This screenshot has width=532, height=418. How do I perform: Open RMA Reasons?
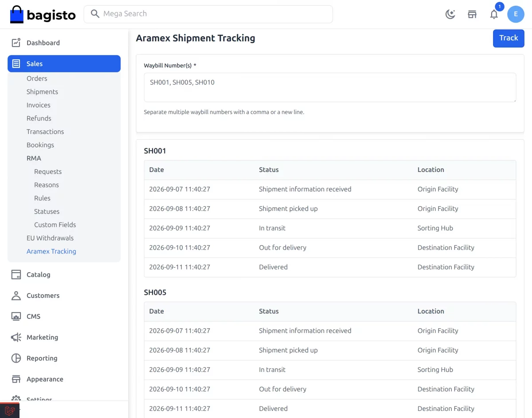[47, 185]
